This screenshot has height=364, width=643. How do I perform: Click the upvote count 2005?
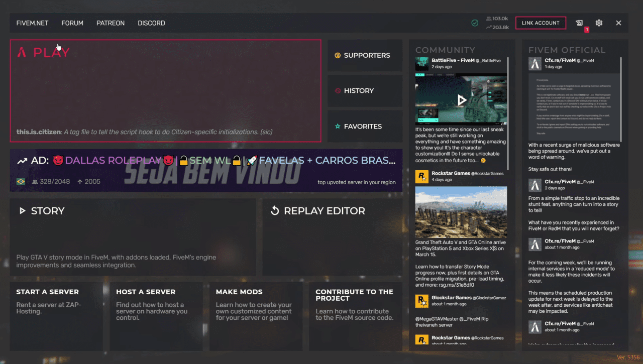tap(88, 181)
